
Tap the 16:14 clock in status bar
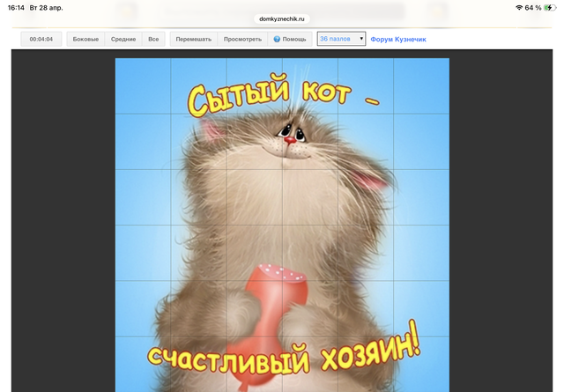click(x=16, y=8)
